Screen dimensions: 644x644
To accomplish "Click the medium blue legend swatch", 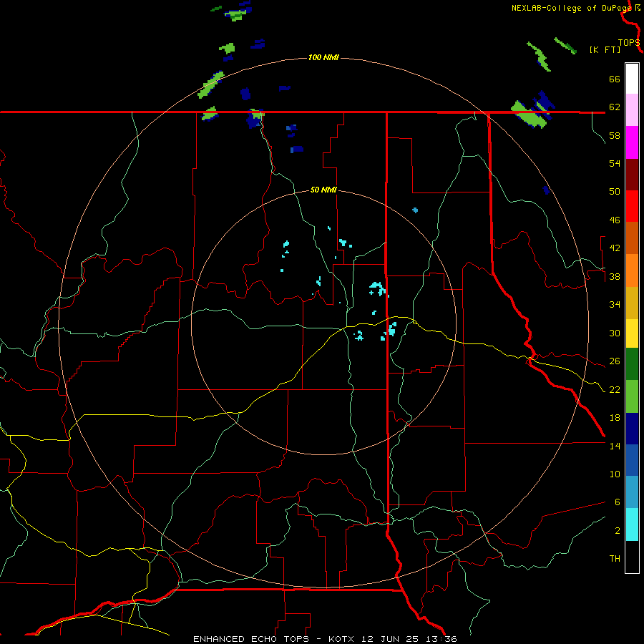I will click(632, 460).
